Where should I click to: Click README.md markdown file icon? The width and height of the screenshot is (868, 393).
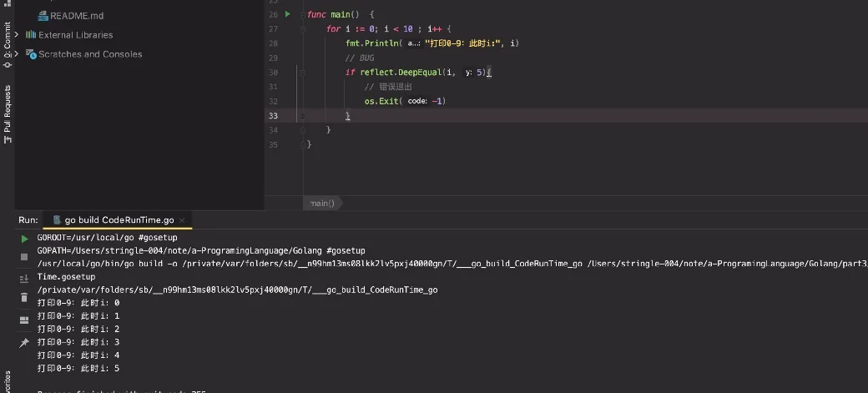[43, 16]
